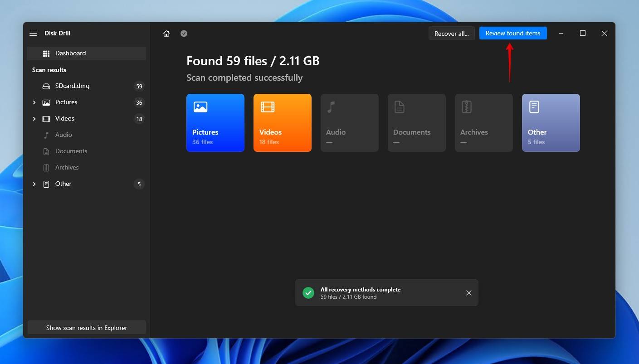Screen dimensions: 639x364
Task: Click Recover all... button
Action: click(x=452, y=33)
